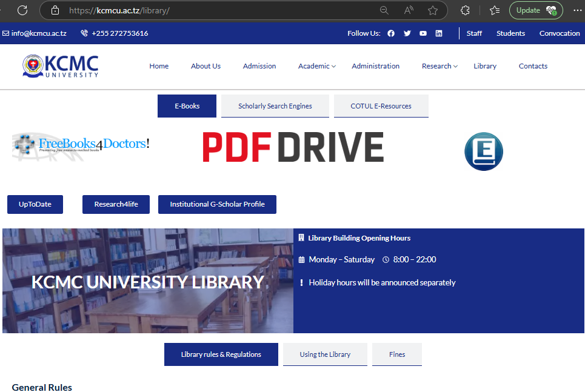
Task: Click the phone handset icon
Action: pos(84,33)
